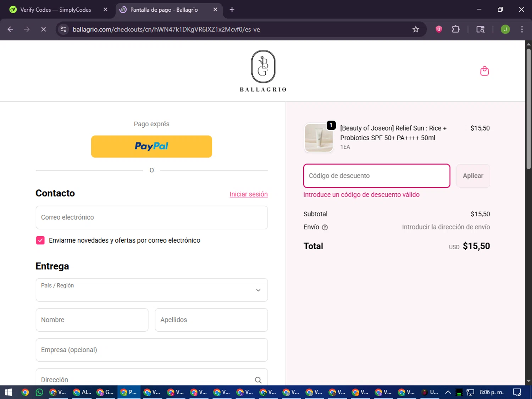This screenshot has width=532, height=399.
Task: Expand the País / Región dropdown
Action: click(152, 290)
